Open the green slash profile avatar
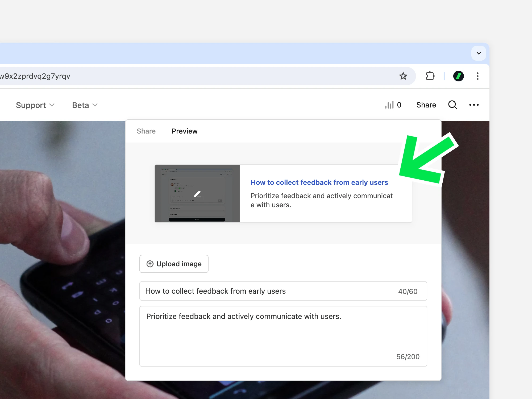Viewport: 532px width, 399px height. point(458,76)
